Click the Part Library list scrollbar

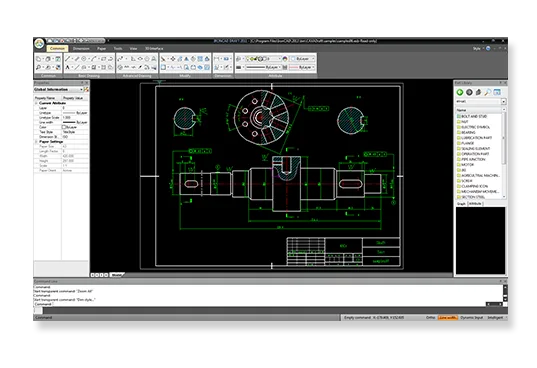[x=504, y=153]
